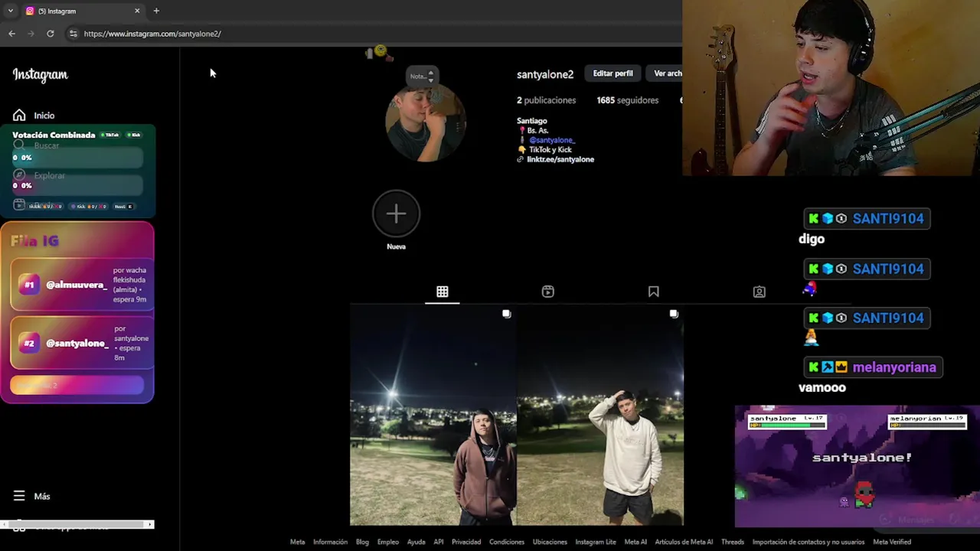Reload the page
Image resolution: width=980 pixels, height=551 pixels.
pos(50,34)
